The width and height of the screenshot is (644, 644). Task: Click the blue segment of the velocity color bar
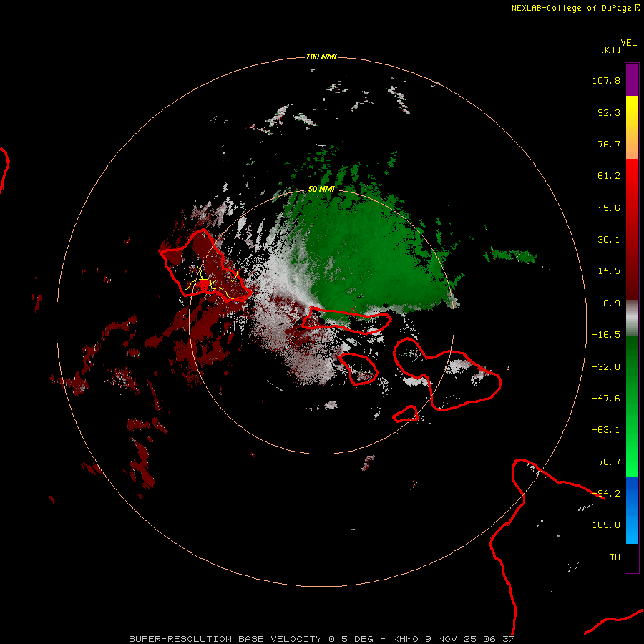pos(632,510)
